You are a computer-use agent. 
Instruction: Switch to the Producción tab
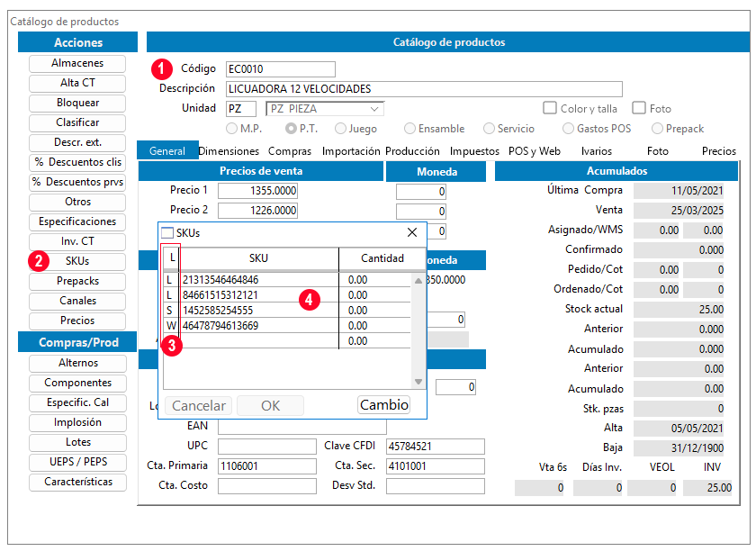pyautogui.click(x=412, y=151)
